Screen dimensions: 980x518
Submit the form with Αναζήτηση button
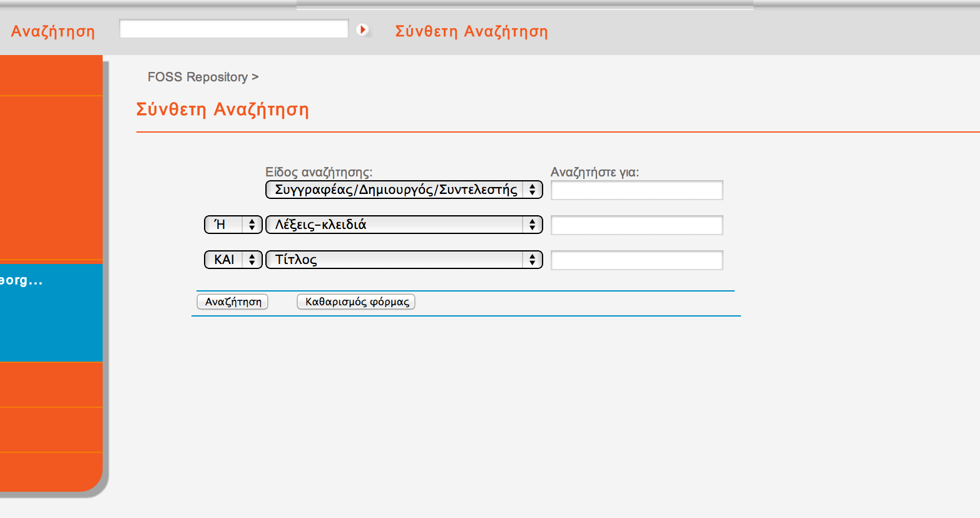233,302
